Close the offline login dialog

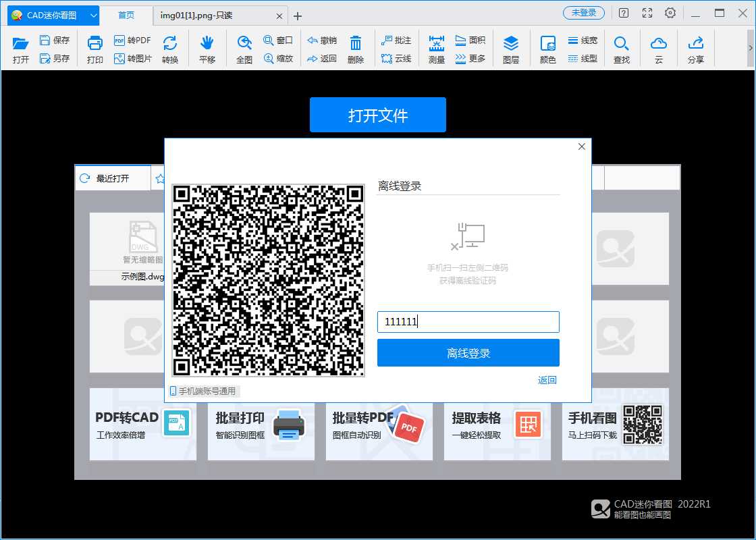coord(581,146)
